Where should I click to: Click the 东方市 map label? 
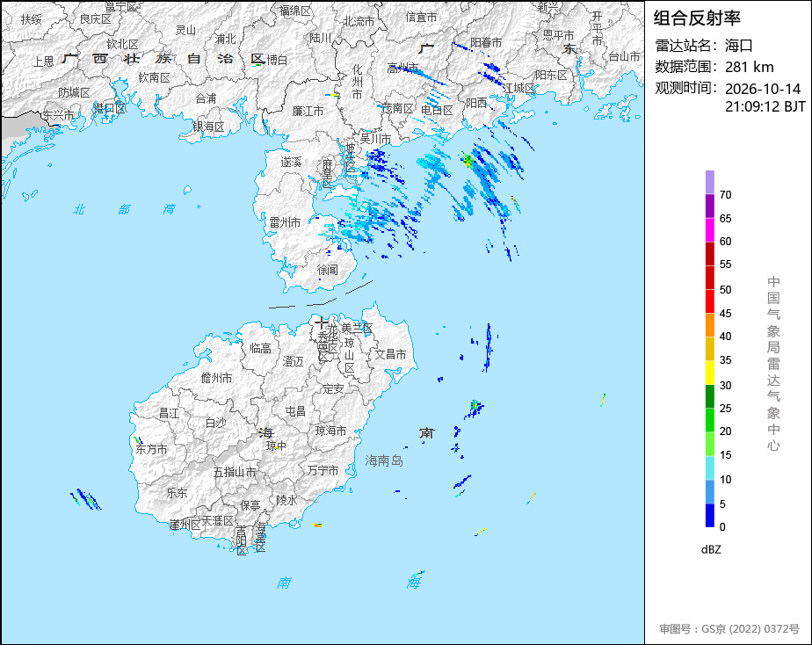[152, 449]
